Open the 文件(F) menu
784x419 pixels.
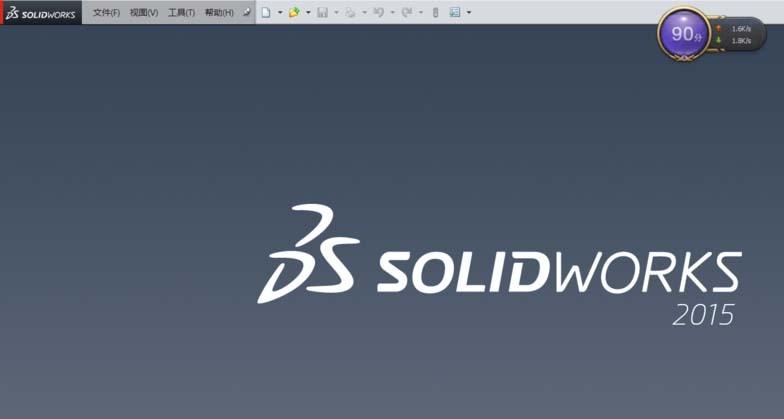[x=106, y=12]
